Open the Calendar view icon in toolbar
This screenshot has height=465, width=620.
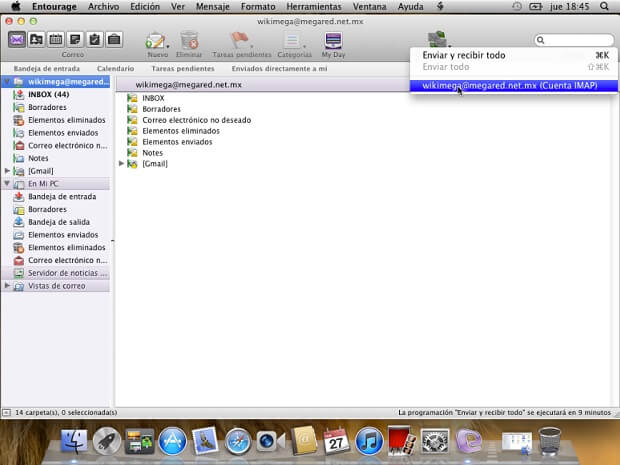coord(56,40)
